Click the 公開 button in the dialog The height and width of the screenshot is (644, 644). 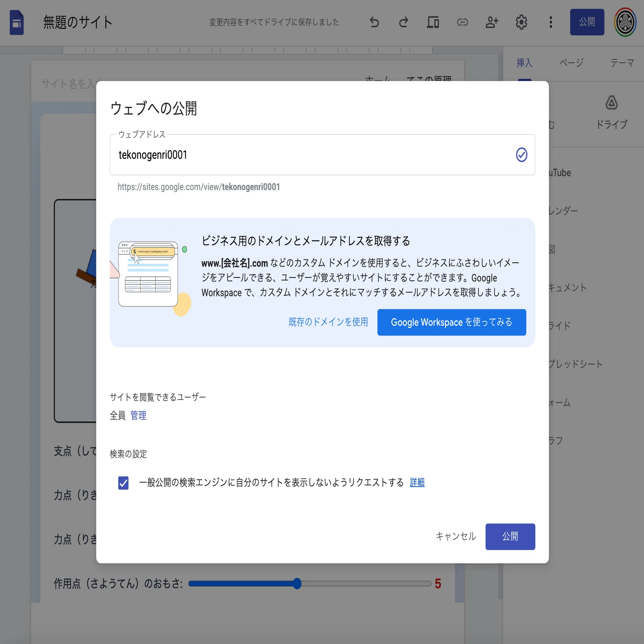[510, 537]
